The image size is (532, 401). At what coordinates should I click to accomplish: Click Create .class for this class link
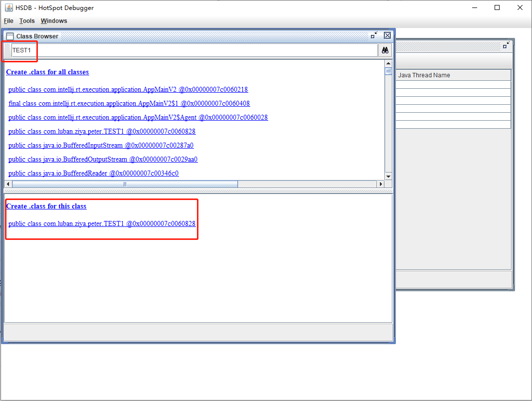click(x=46, y=206)
